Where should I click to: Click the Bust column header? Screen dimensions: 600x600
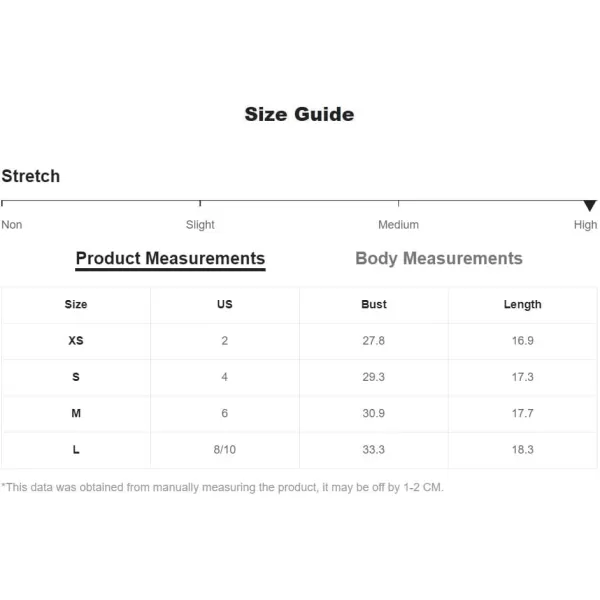(374, 304)
